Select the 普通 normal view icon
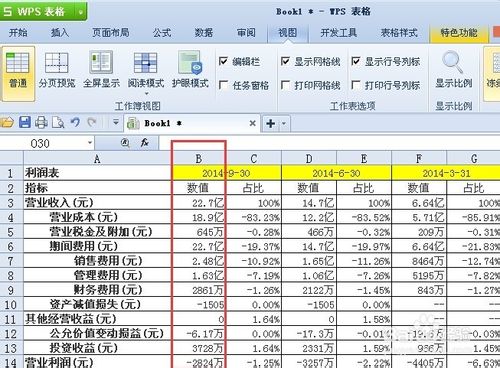This screenshot has width=500, height=368. 18,73
